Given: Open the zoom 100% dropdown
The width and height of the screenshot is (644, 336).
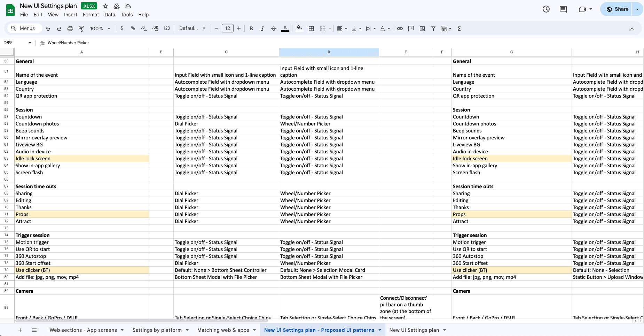Looking at the screenshot, I should click(100, 29).
